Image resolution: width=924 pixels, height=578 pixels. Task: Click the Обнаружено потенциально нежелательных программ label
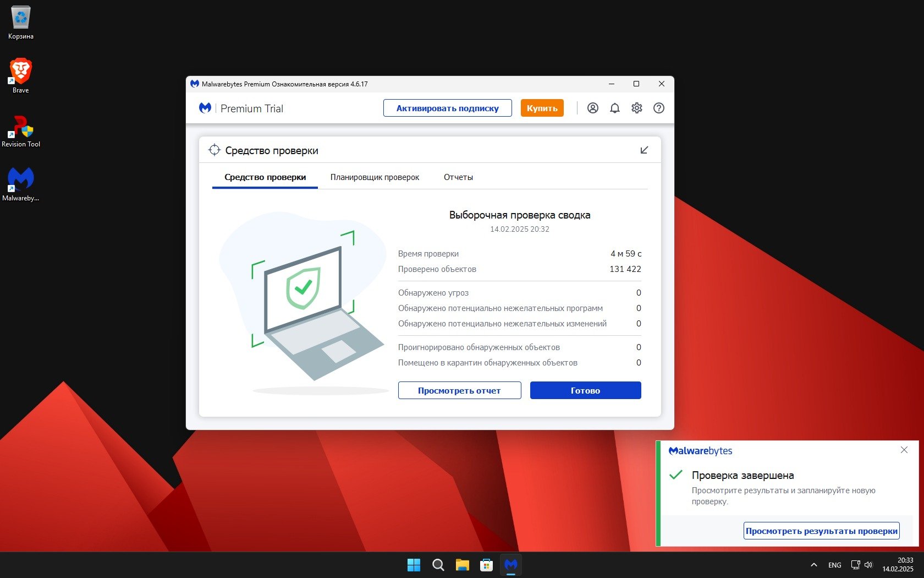pos(501,308)
